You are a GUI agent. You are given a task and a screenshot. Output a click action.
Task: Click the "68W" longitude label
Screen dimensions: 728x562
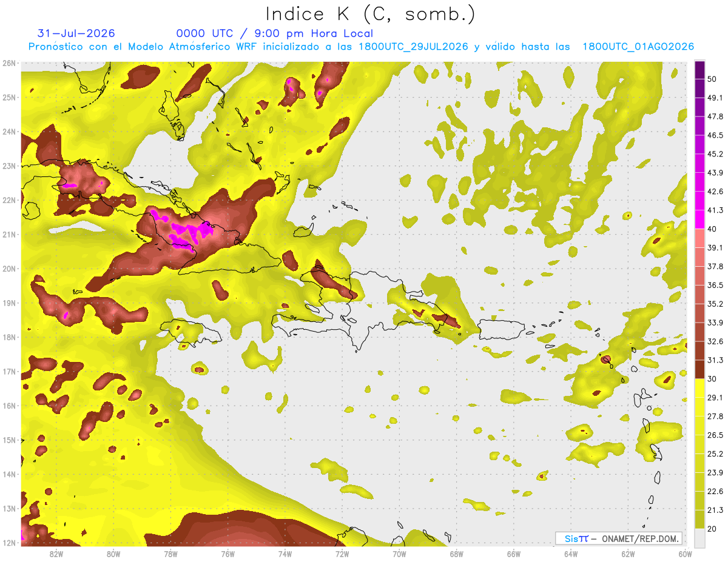(456, 554)
